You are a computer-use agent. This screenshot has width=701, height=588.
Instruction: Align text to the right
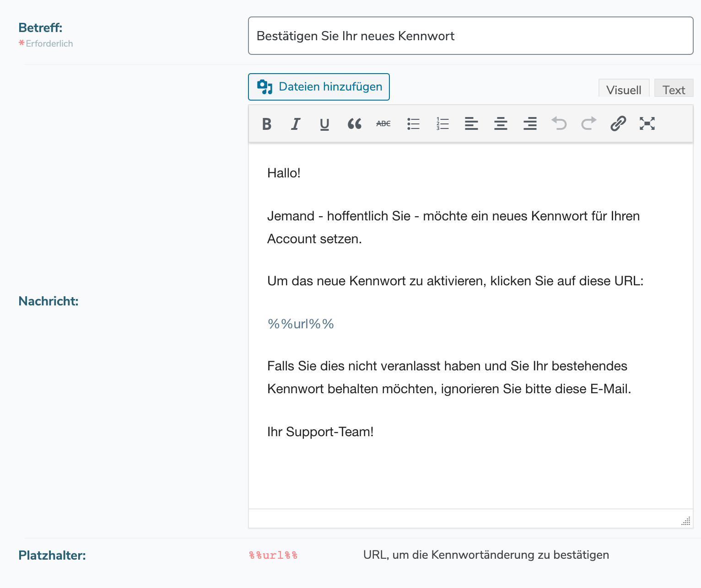coord(530,123)
